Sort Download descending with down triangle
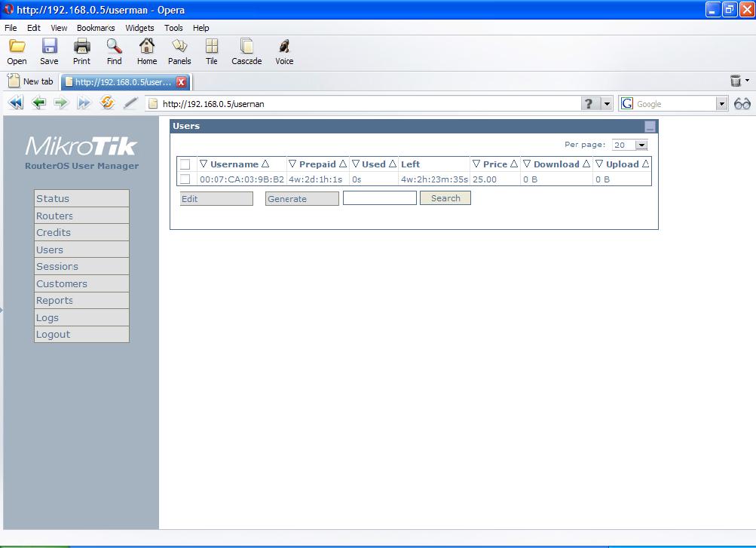 [x=527, y=164]
